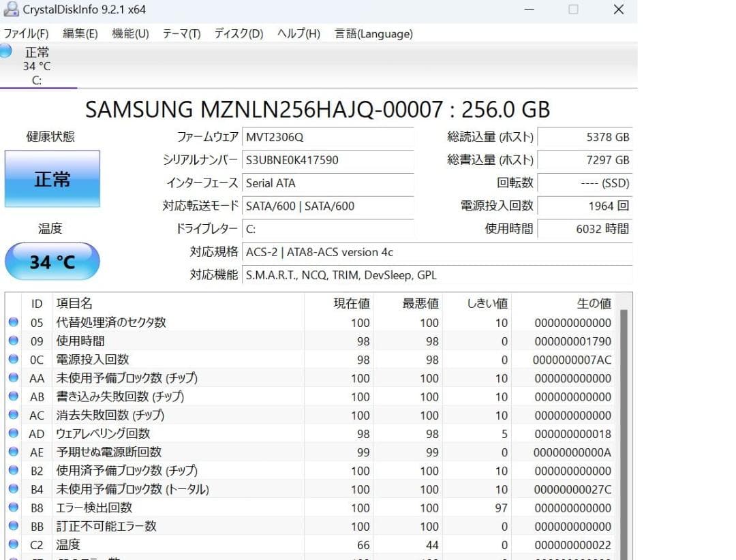The image size is (736, 560).
Task: Click the blue dot icon next to 電源投入回数
Action: click(14, 359)
